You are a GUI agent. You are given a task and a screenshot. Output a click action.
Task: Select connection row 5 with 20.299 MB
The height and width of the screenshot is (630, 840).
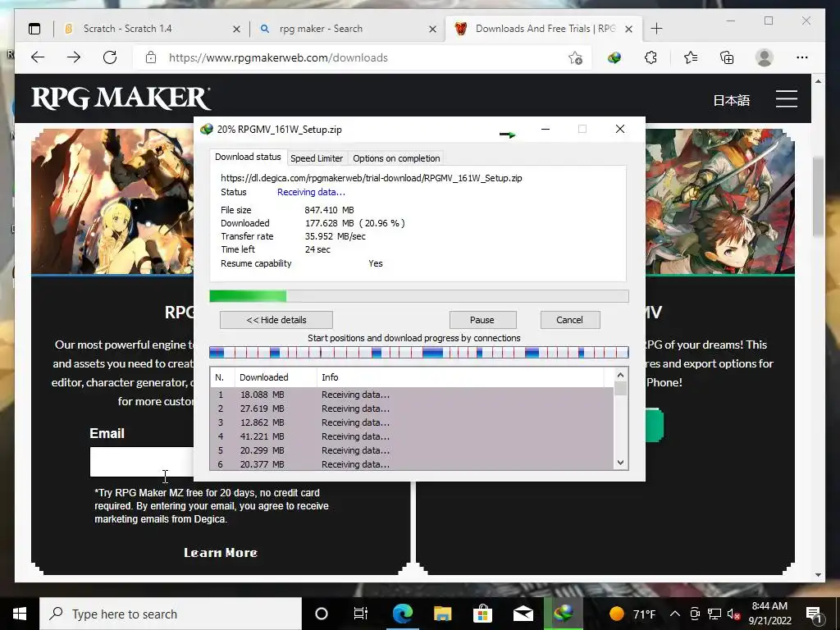412,450
